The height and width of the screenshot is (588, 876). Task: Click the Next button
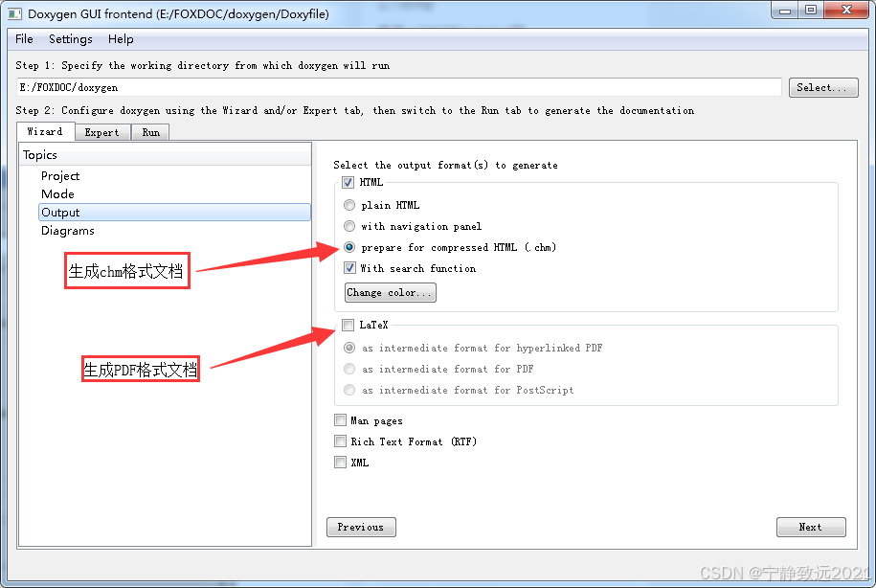811,527
